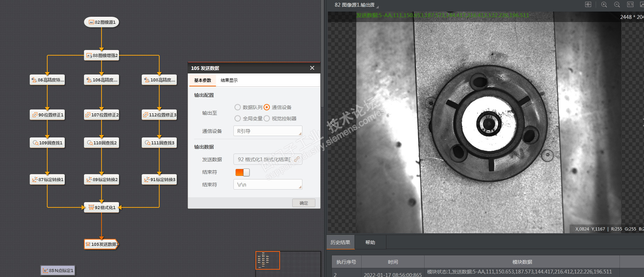
Task: Select the 90位置修正1 node
Action: [x=47, y=115]
